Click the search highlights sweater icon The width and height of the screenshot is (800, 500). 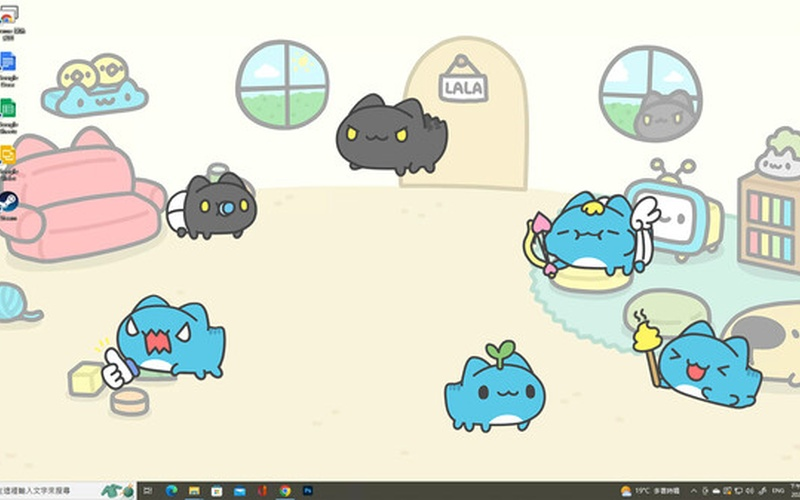coord(118,491)
